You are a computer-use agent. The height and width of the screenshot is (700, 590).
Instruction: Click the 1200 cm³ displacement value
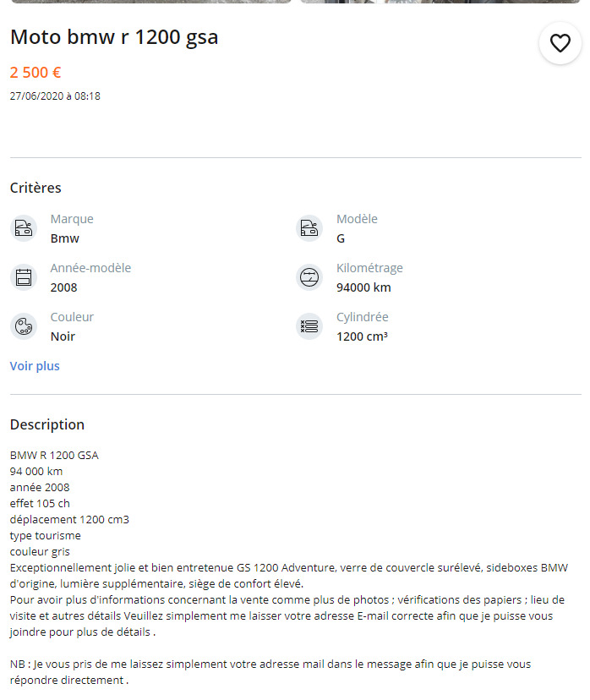click(x=362, y=336)
